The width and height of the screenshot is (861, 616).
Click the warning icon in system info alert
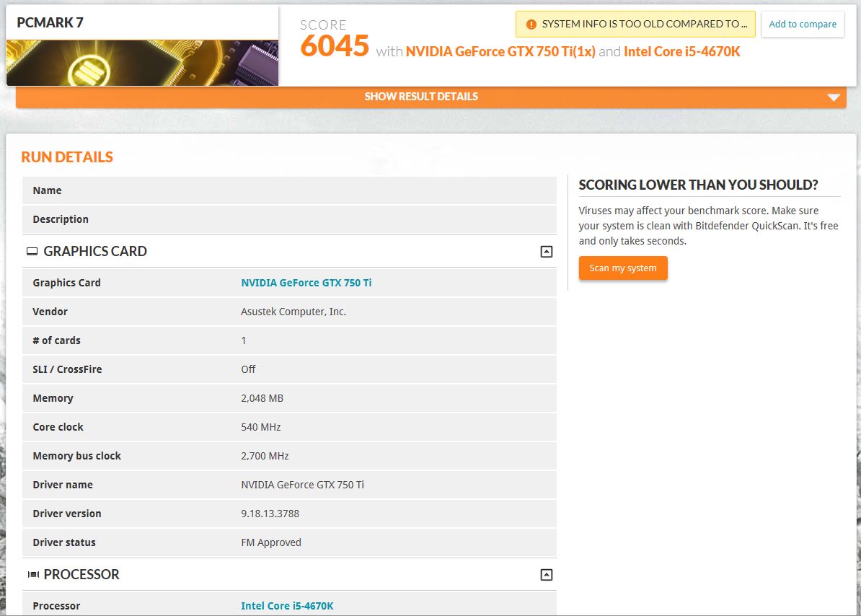point(531,24)
